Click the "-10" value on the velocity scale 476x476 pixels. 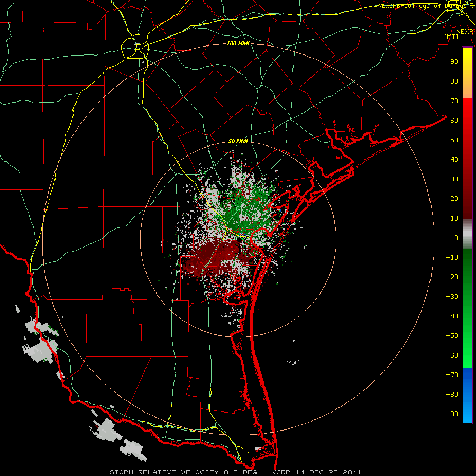tap(452, 258)
